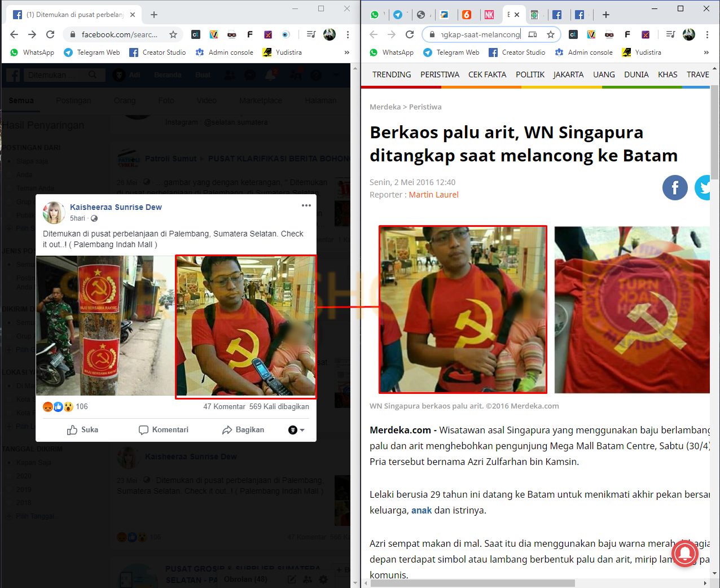Follow the 'anak' link in the article

pos(422,510)
